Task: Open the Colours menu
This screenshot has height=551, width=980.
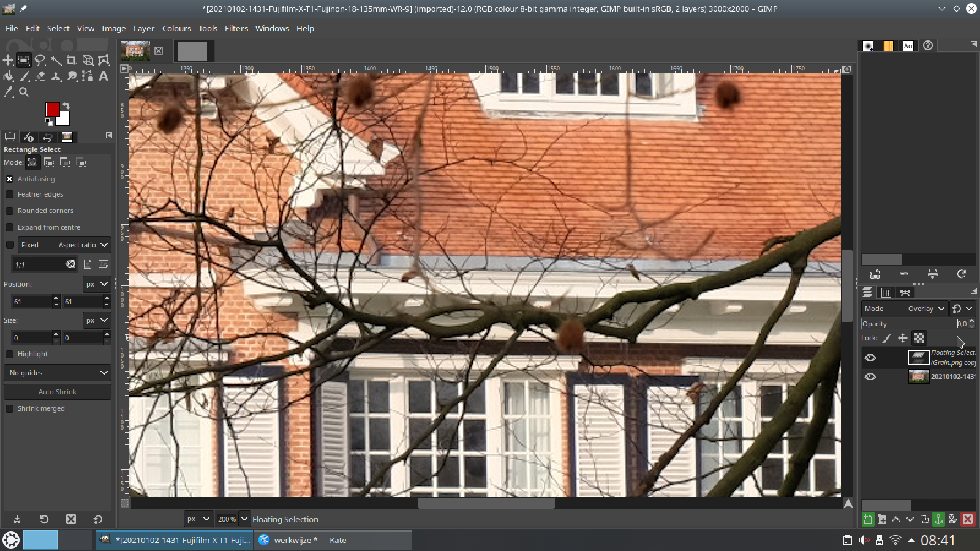Action: coord(176,28)
